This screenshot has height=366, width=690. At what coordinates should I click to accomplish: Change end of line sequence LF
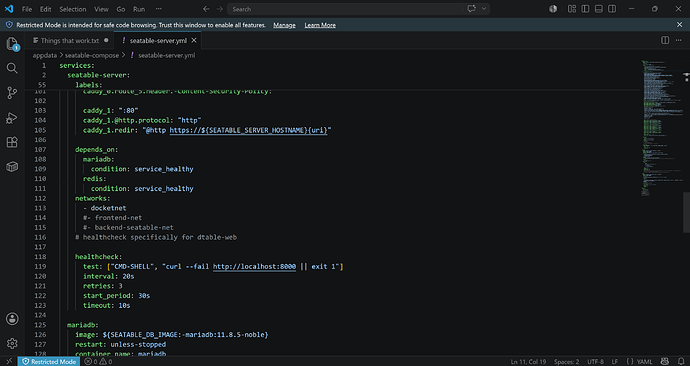pyautogui.click(x=615, y=362)
